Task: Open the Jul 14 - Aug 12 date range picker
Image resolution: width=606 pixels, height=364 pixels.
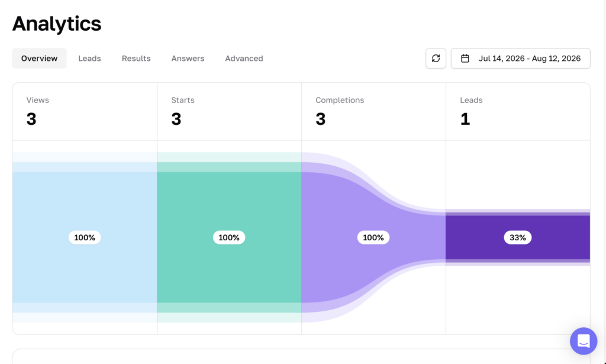Action: coord(520,59)
